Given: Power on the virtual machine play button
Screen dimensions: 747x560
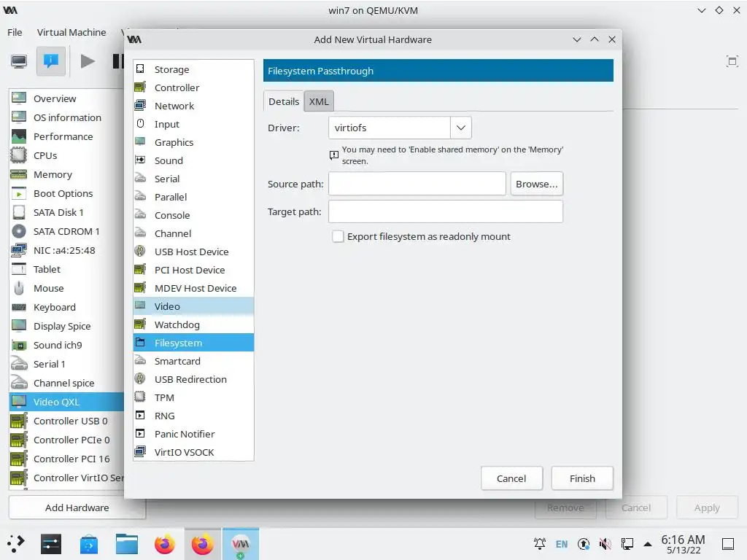Looking at the screenshot, I should (88, 61).
